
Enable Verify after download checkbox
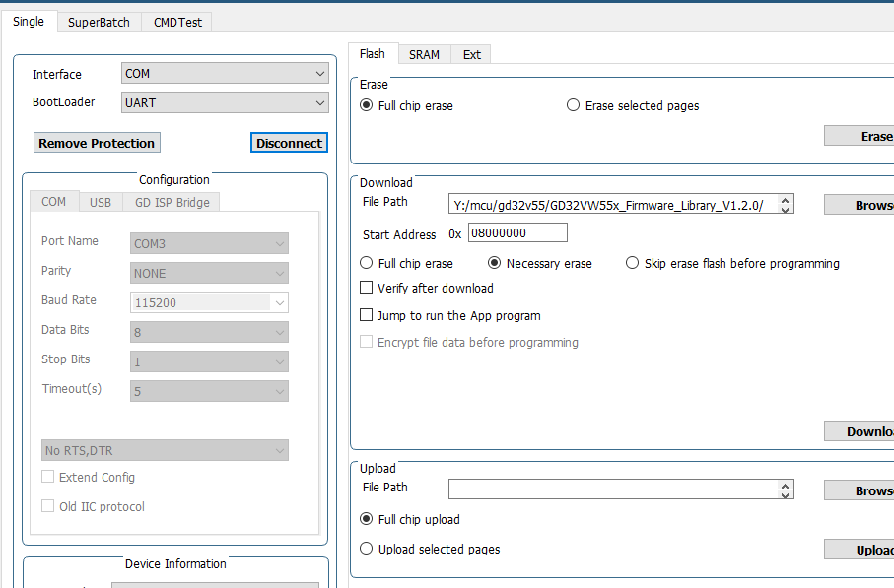pyautogui.click(x=367, y=289)
